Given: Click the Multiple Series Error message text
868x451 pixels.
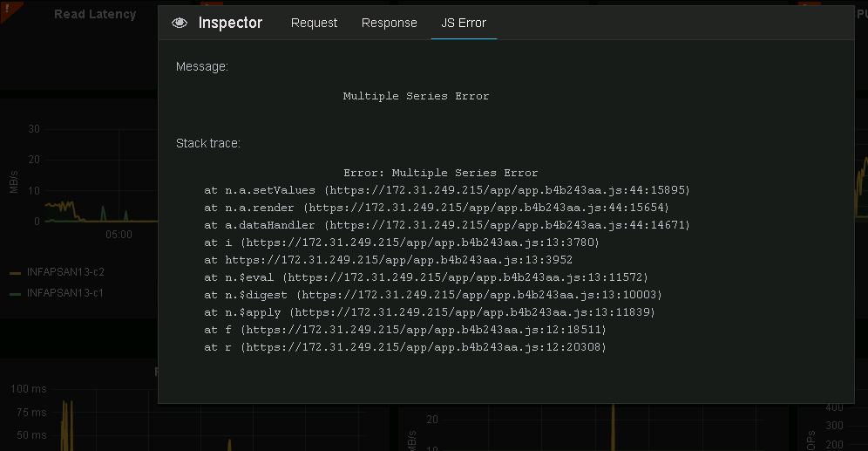Looking at the screenshot, I should click(416, 96).
